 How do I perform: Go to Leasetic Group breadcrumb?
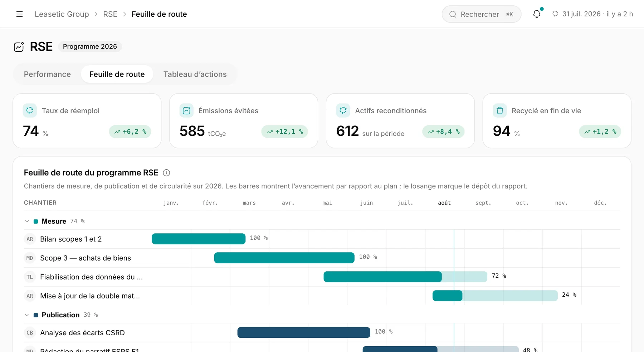click(x=62, y=14)
